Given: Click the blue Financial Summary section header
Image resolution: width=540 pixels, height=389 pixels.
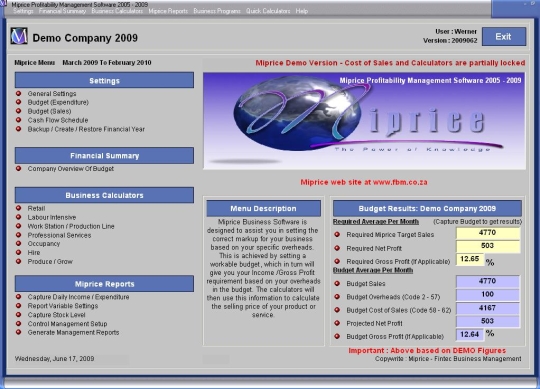Looking at the screenshot, I should [104, 156].
